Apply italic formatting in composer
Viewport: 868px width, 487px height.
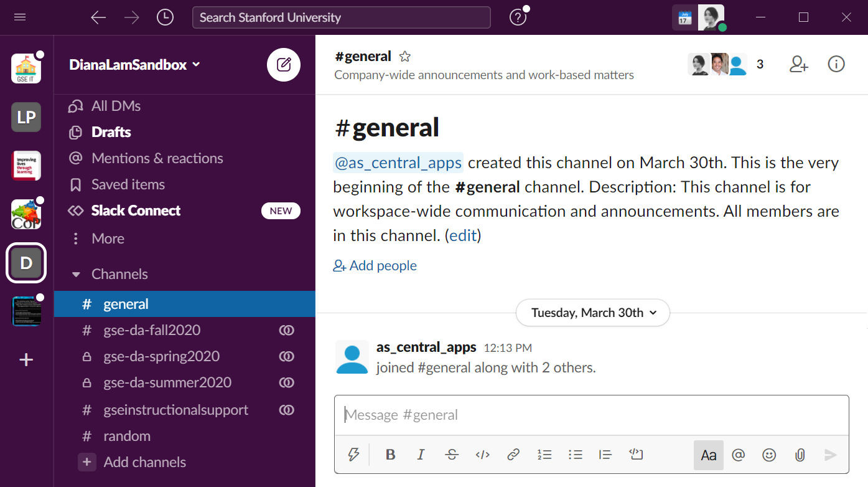[421, 455]
